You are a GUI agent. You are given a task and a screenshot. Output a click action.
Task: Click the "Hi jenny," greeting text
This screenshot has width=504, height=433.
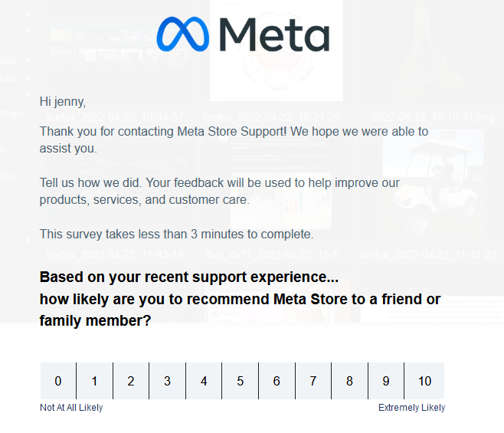[x=63, y=100]
